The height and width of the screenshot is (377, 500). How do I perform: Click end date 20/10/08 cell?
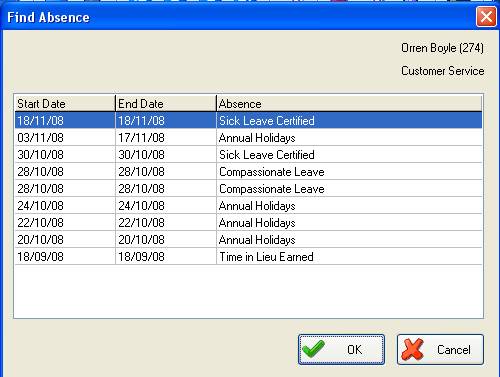pyautogui.click(x=166, y=239)
